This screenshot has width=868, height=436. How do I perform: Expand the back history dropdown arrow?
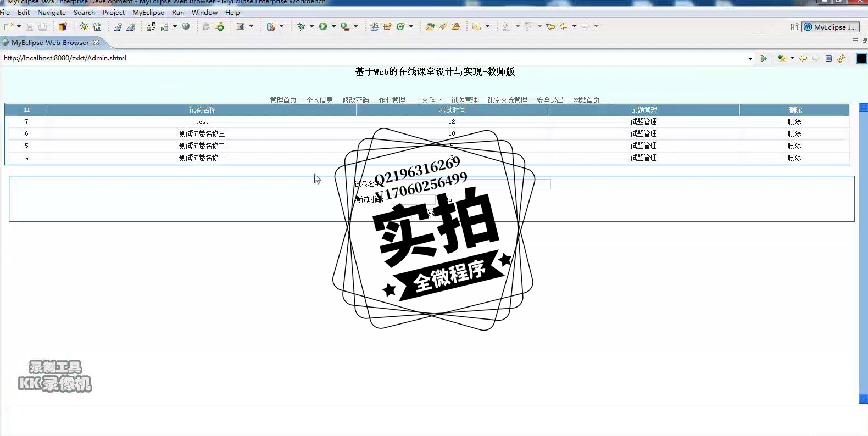[574, 26]
